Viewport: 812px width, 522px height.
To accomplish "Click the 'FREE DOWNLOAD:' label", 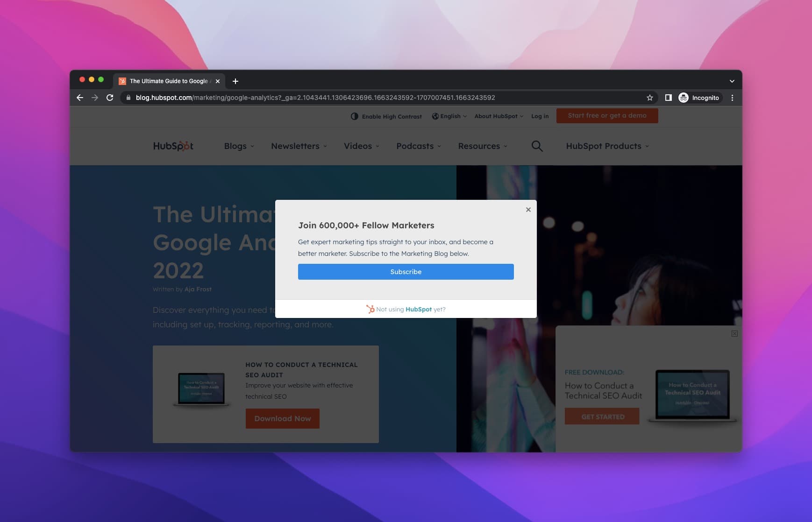I will coord(594,372).
